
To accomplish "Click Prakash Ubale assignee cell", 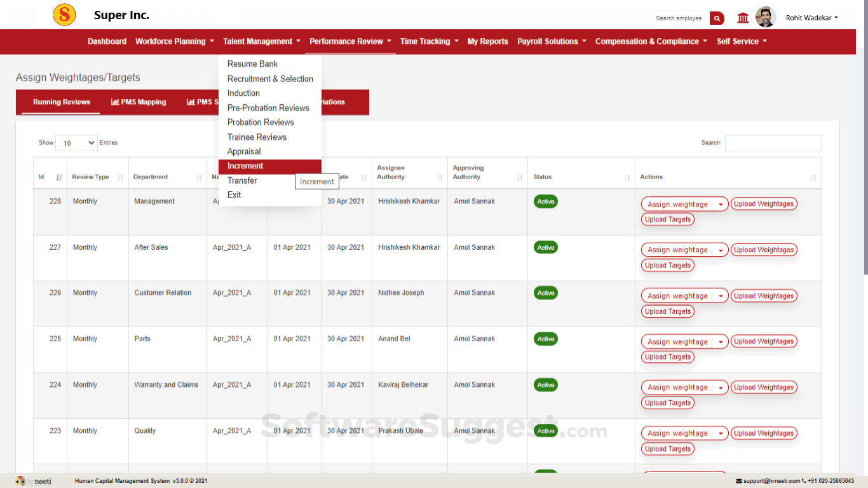I will (x=401, y=431).
